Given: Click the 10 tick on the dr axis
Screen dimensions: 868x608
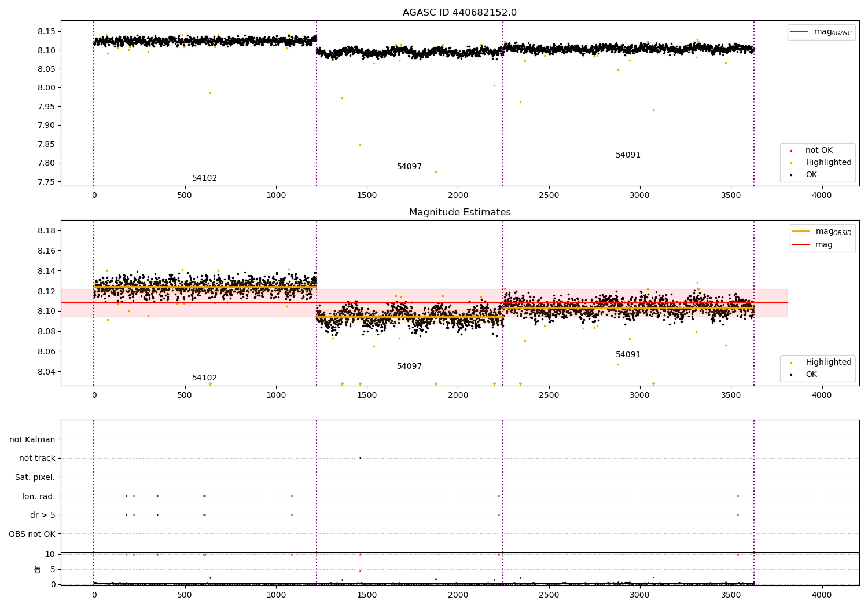Looking at the screenshot, I should click(x=50, y=554).
